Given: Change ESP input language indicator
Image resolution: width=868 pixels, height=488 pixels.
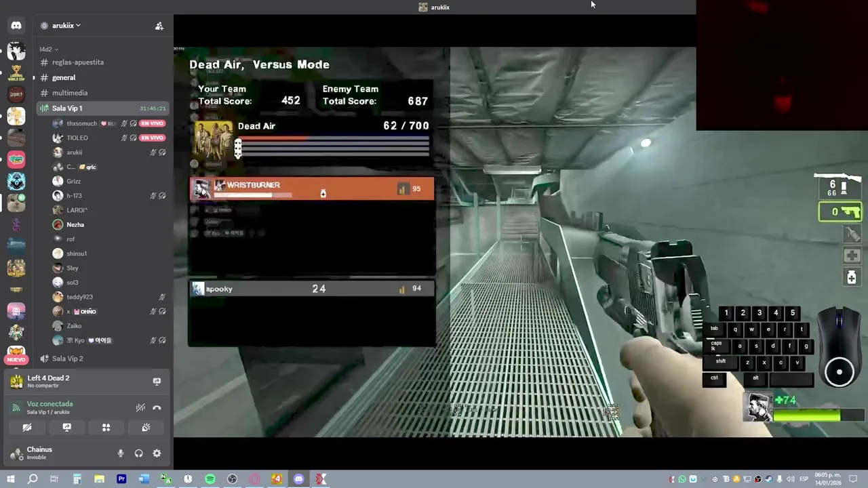Looking at the screenshot, I should point(804,479).
